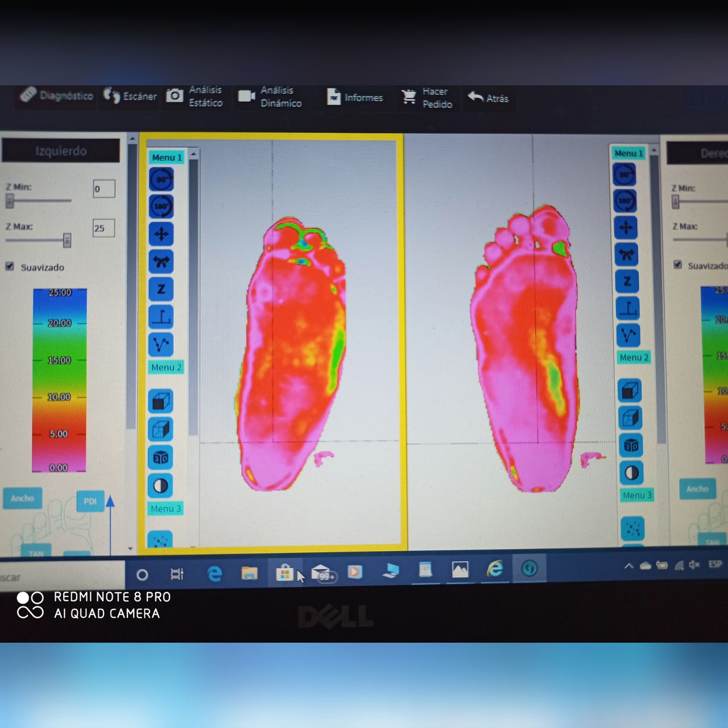This screenshot has height=728, width=728.
Task: Select the move arrows tool for left foot
Action: (162, 234)
